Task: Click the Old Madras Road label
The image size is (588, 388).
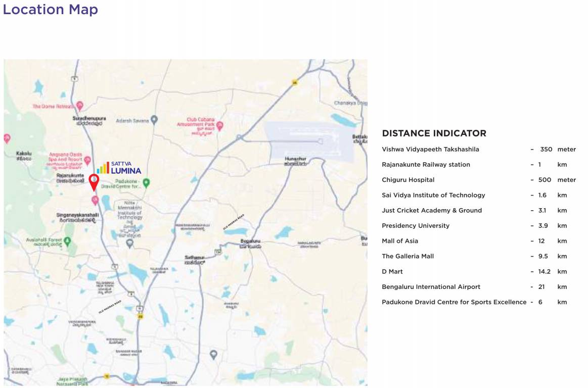Action: tap(234, 221)
